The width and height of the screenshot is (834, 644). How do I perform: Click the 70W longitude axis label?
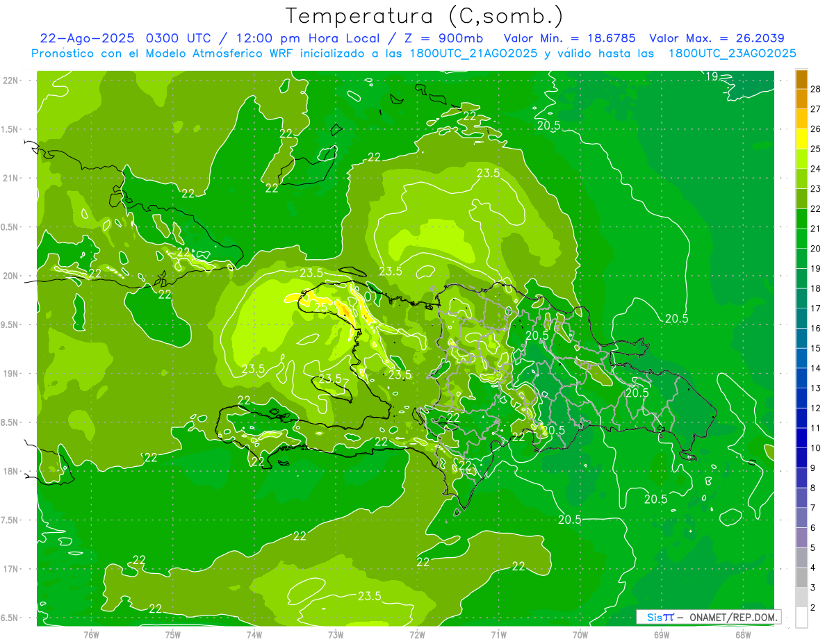580,634
